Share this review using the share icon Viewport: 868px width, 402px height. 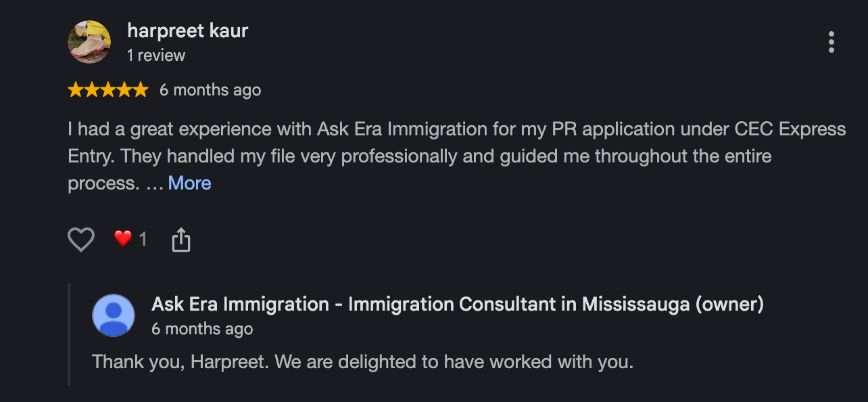coord(181,240)
